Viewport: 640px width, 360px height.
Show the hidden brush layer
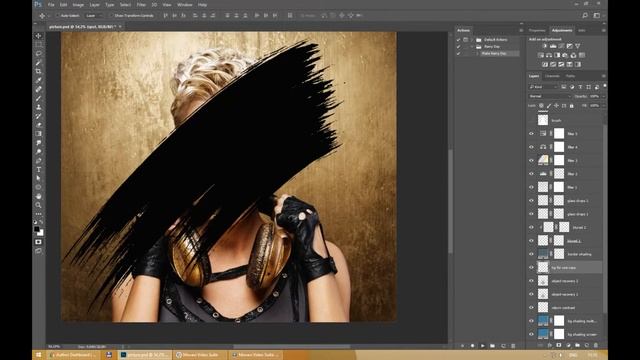pyautogui.click(x=531, y=120)
